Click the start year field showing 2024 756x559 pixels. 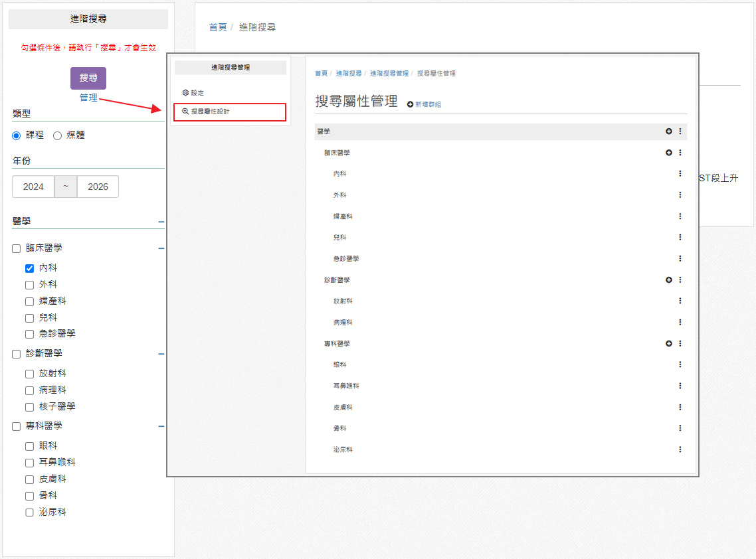point(33,187)
